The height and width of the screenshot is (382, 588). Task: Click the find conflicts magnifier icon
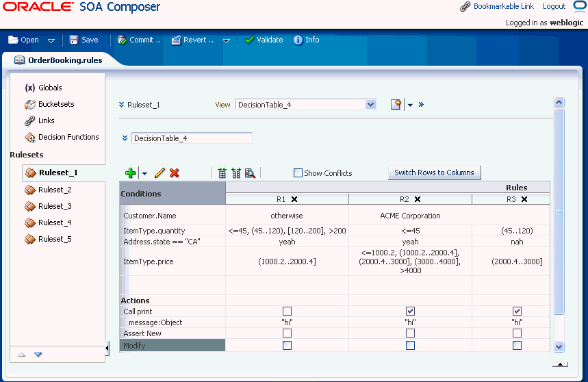(250, 173)
